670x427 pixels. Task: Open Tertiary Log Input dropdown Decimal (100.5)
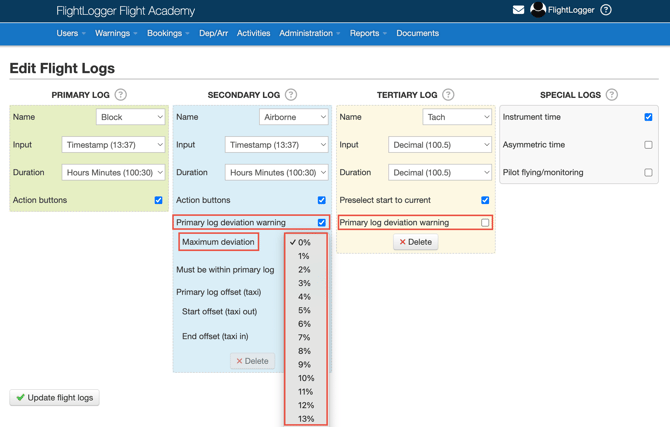pyautogui.click(x=440, y=145)
